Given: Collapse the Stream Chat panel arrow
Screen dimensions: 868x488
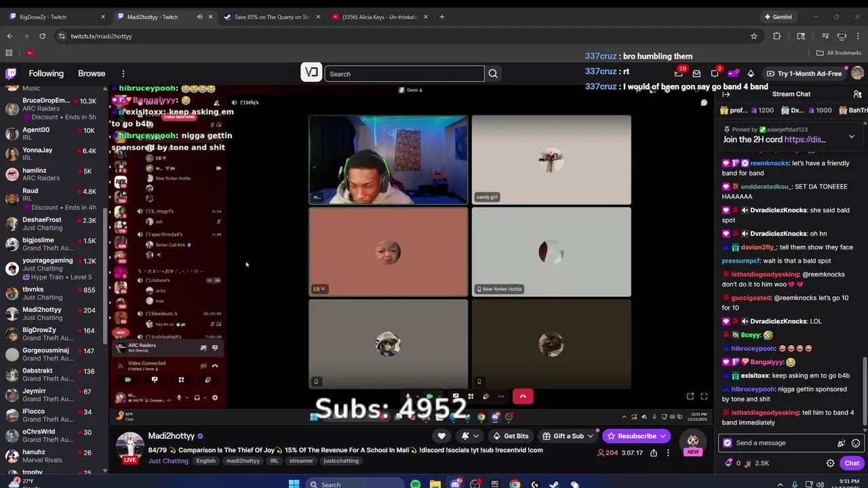Looking at the screenshot, I should (x=726, y=94).
